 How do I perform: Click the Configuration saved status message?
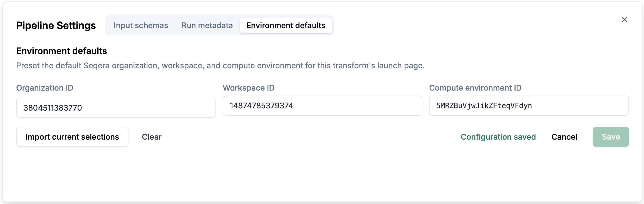tap(498, 137)
